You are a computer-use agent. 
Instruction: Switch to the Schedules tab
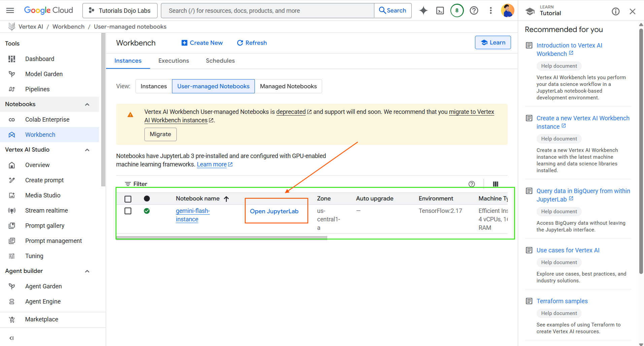[220, 61]
